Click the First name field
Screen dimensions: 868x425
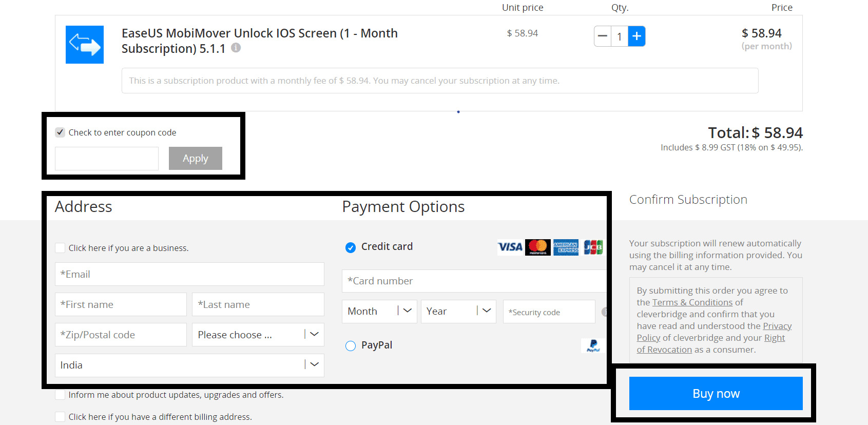point(121,304)
